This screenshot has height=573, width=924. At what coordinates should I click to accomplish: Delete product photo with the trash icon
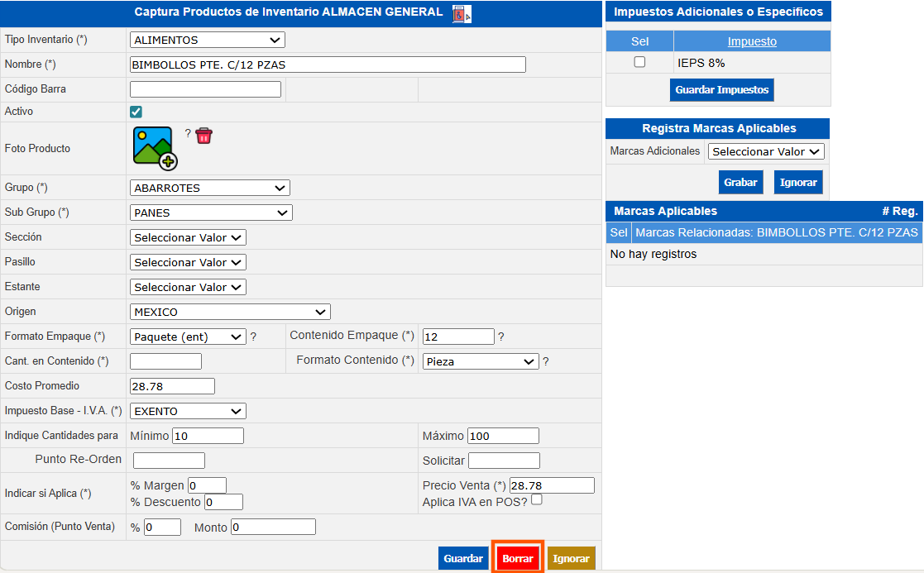coord(204,136)
